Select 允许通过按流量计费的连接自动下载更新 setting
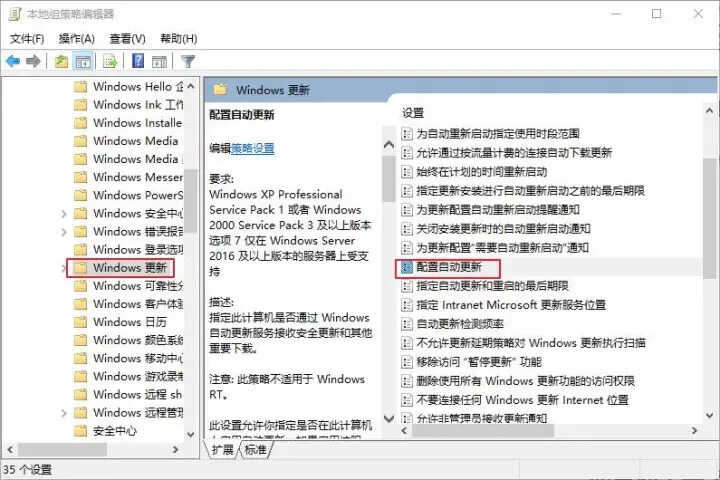Image resolution: width=720 pixels, height=480 pixels. 514,153
